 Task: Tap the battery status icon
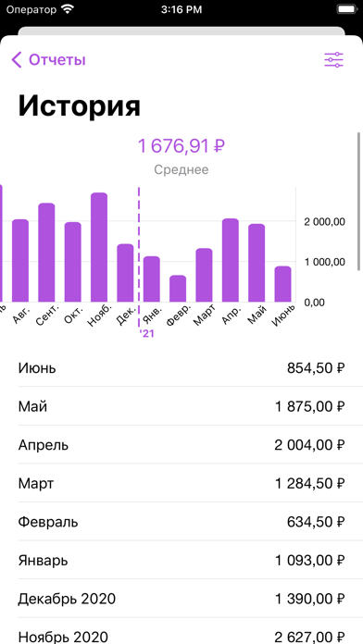pyautogui.click(x=346, y=9)
